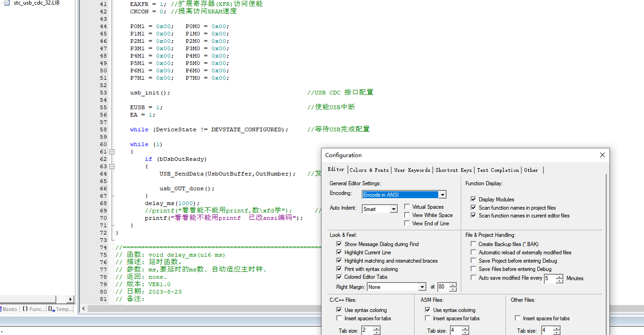The width and height of the screenshot is (644, 335).
Task: Click the right margin column value field
Action: (x=443, y=287)
